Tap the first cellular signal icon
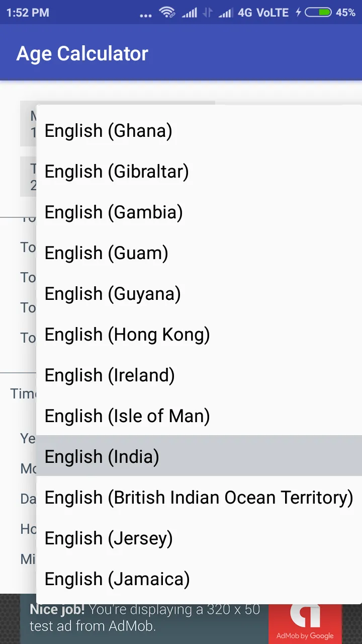The image size is (362, 644). tap(190, 13)
